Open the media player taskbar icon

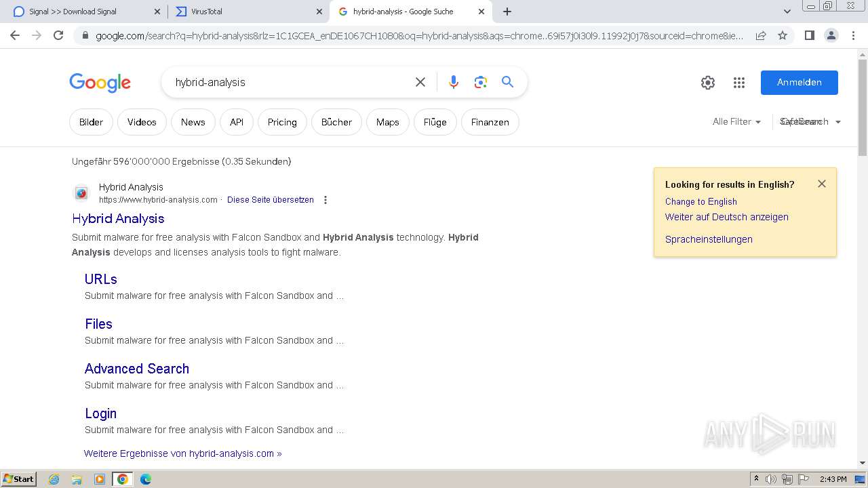[100, 479]
